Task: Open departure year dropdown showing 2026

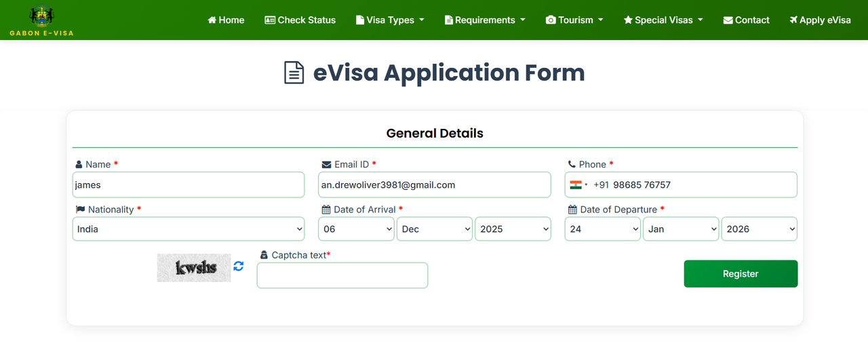Action: coord(759,229)
